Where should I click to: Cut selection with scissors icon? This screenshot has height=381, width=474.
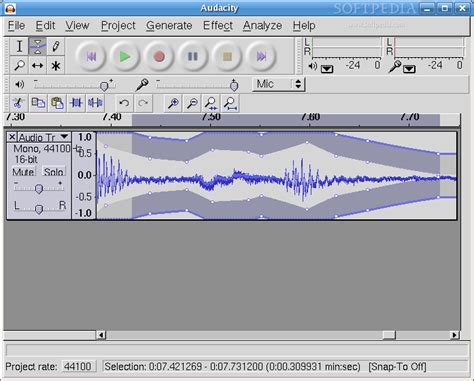pos(19,103)
